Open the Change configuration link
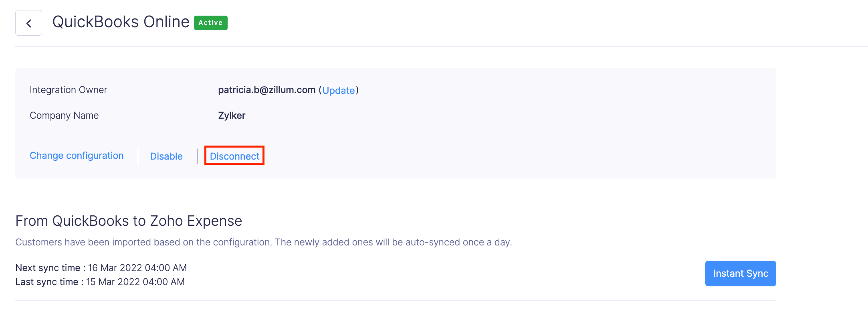 77,156
